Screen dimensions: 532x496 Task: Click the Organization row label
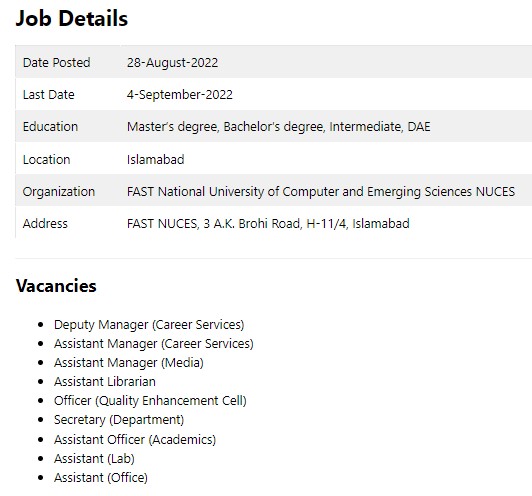click(x=59, y=192)
